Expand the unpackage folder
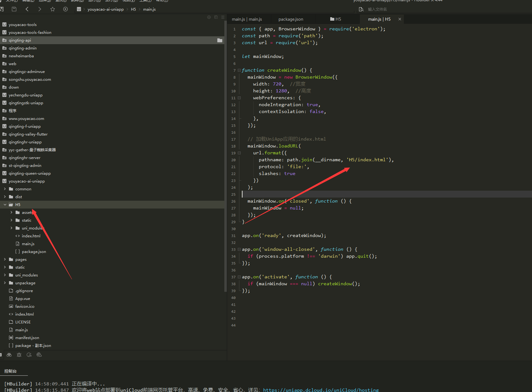Viewport: 532px width, 392px height. [x=5, y=283]
